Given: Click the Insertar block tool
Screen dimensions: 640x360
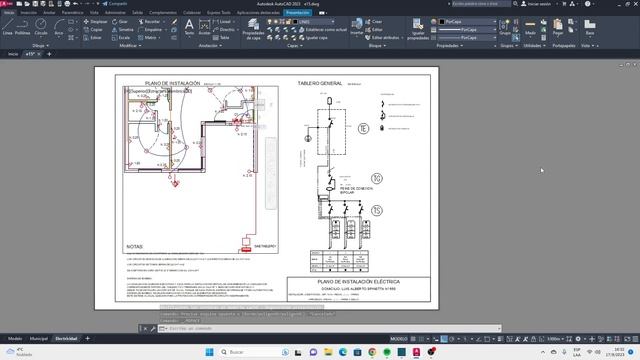Looking at the screenshot, I should 357,27.
